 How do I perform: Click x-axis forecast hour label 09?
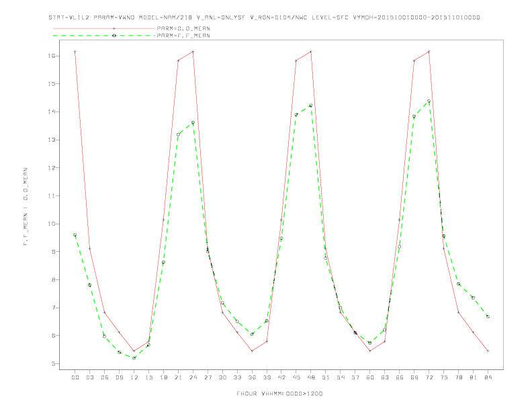coord(119,377)
